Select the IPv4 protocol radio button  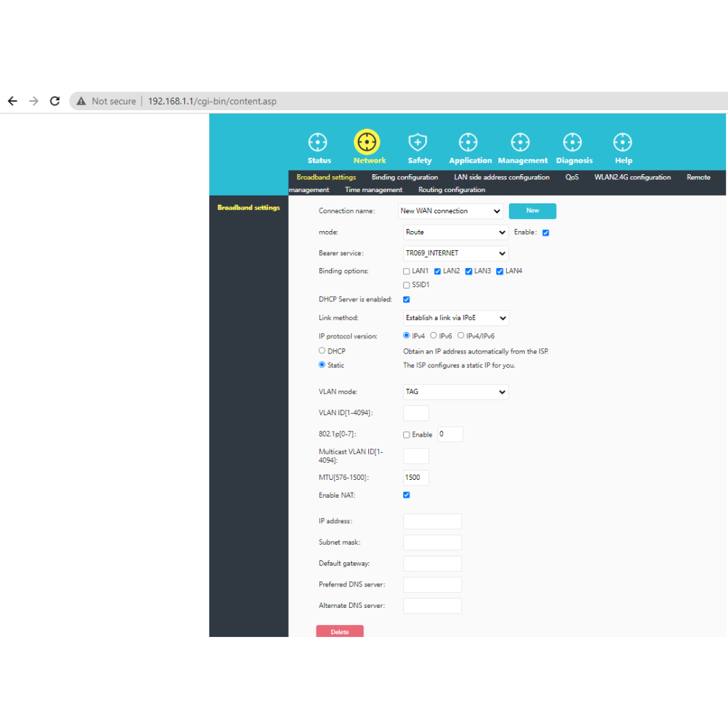pyautogui.click(x=406, y=336)
